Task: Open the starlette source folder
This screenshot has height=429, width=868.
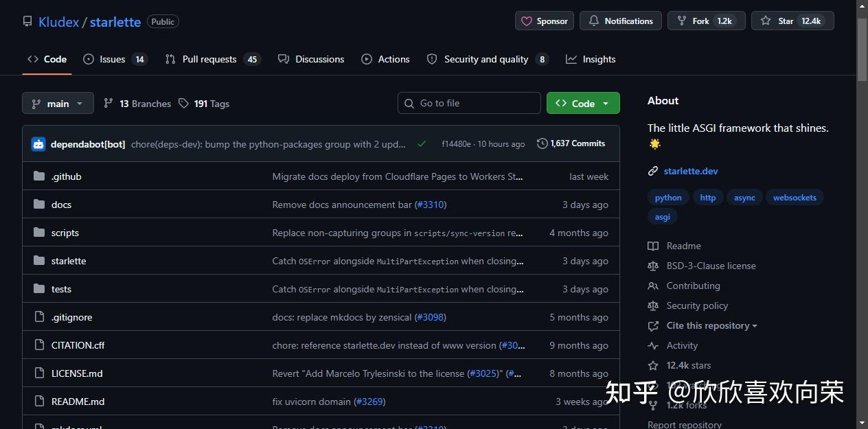Action: point(69,261)
